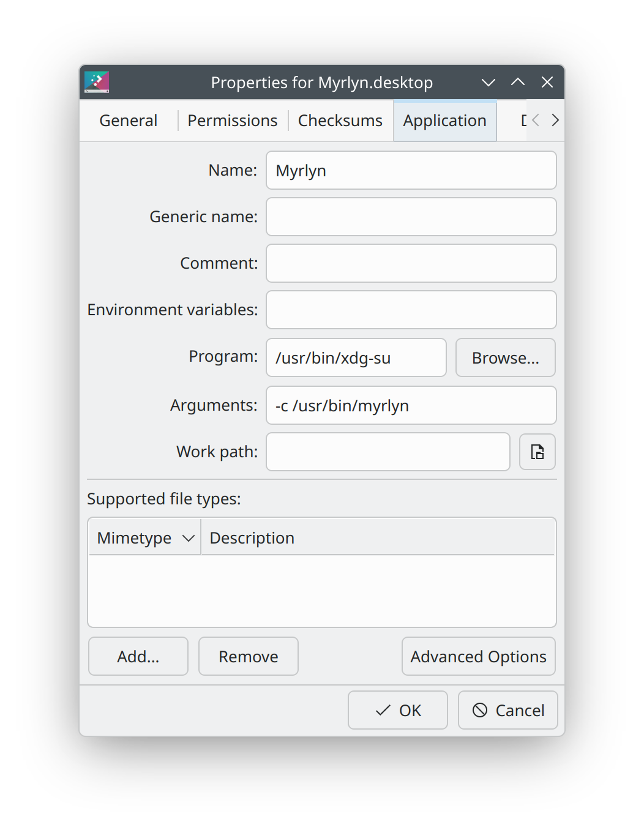The width and height of the screenshot is (644, 830).
Task: Remove the selected mimetype
Action: 249,656
